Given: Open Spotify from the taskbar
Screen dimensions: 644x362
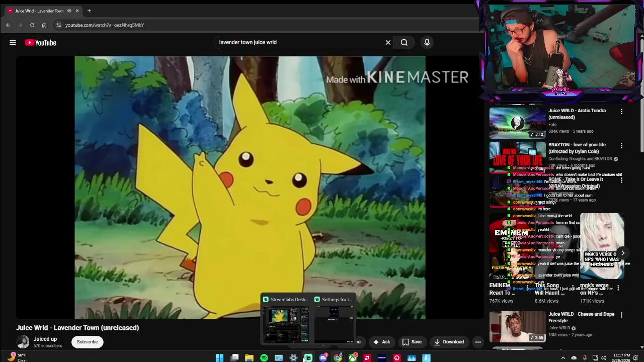Looking at the screenshot, I should click(x=264, y=358).
